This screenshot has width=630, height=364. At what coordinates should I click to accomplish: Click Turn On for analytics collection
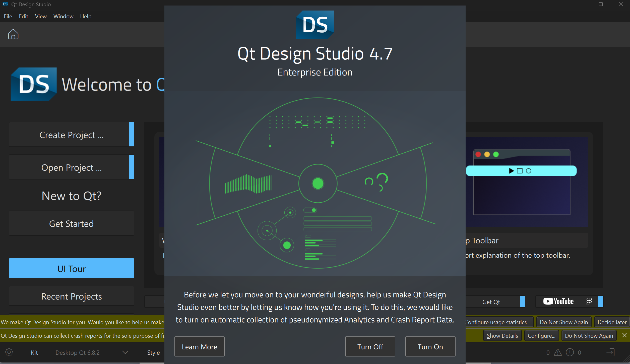click(430, 346)
